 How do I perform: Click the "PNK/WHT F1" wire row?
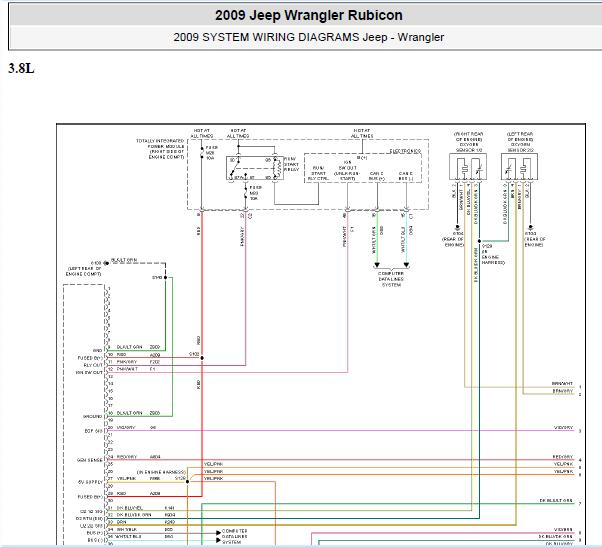(x=136, y=369)
